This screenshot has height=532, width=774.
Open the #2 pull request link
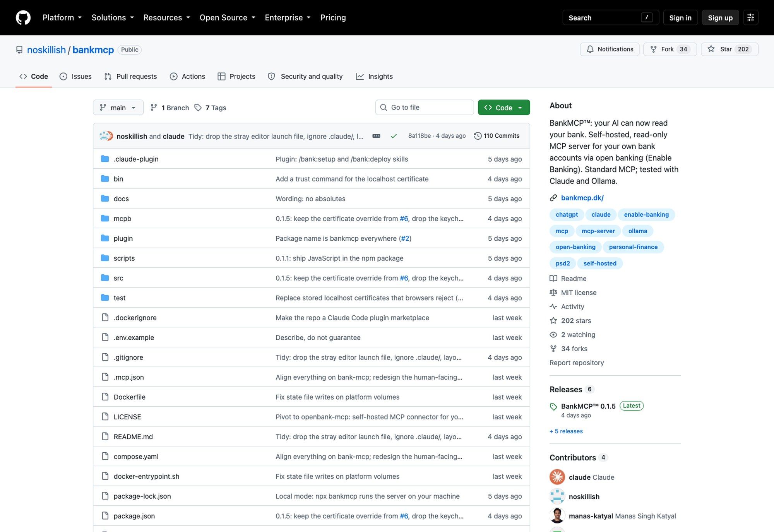[x=405, y=238]
